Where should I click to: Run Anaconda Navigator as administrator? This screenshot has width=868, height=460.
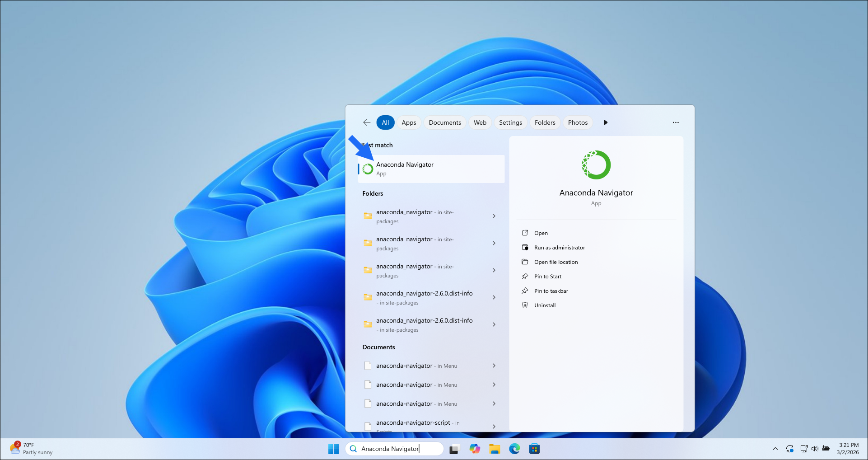(559, 247)
